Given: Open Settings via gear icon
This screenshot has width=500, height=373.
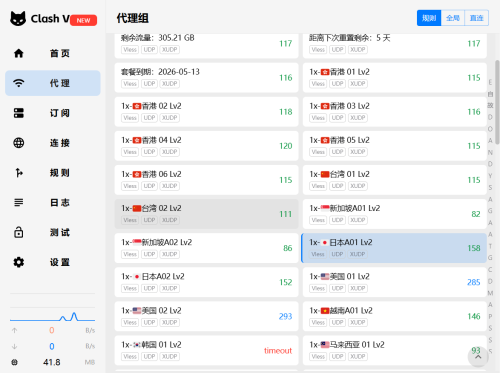Looking at the screenshot, I should (x=19, y=262).
